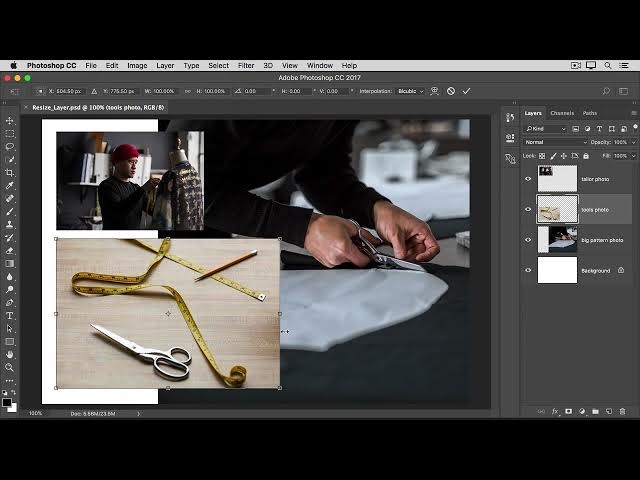
Task: Click the warp mode icon in options bar
Action: (436, 91)
